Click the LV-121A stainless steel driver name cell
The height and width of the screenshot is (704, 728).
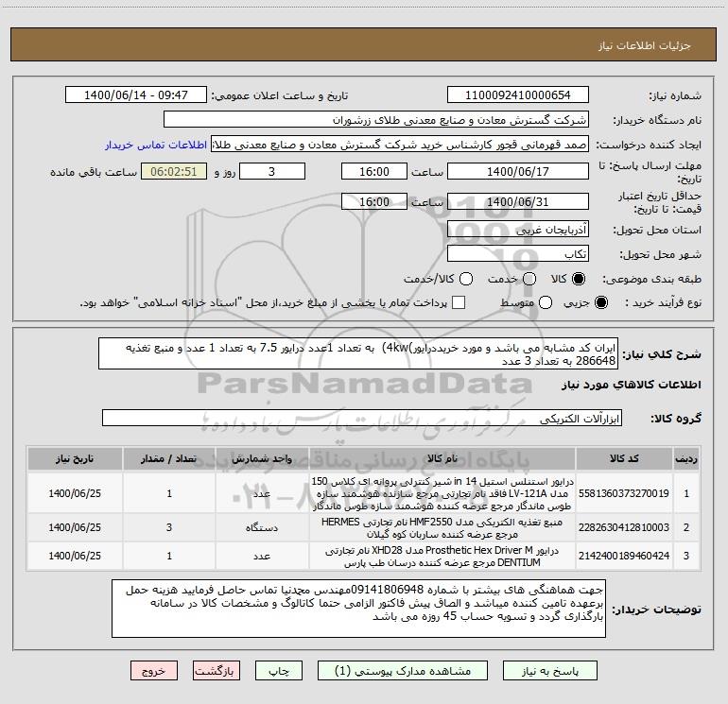coord(442,493)
